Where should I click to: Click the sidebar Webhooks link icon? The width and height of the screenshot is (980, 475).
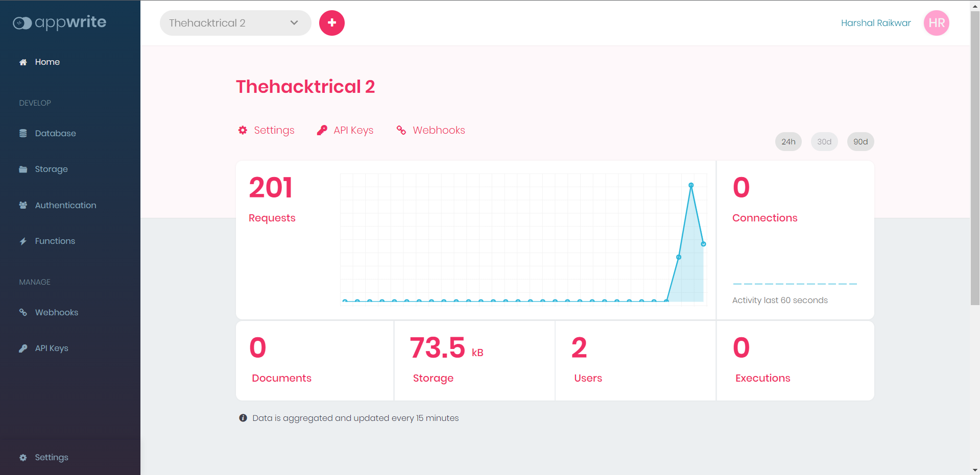pos(23,312)
